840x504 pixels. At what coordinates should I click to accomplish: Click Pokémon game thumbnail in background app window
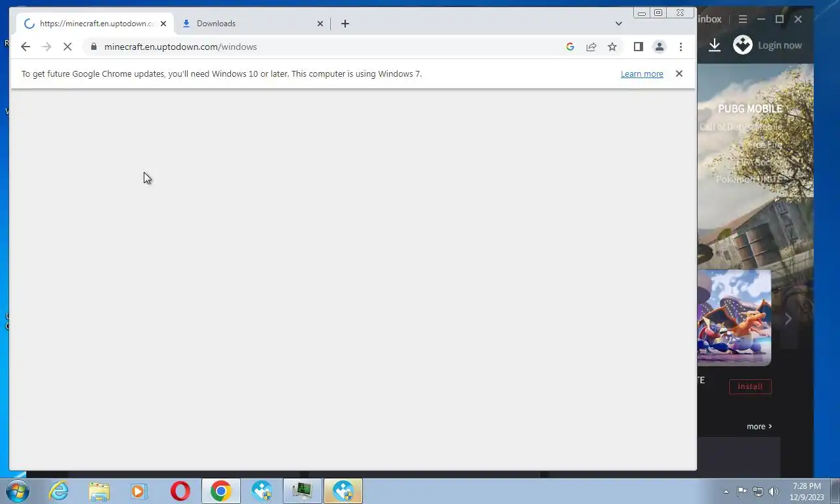734,318
